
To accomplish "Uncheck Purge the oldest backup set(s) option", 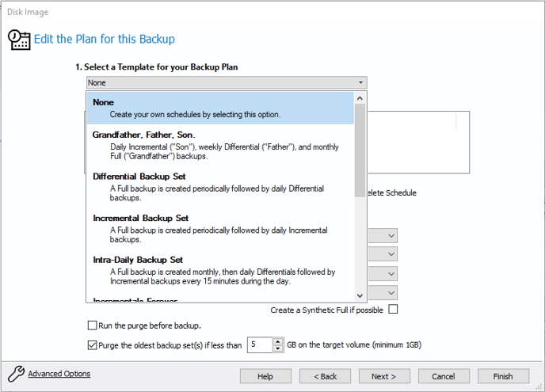I will pos(92,345).
